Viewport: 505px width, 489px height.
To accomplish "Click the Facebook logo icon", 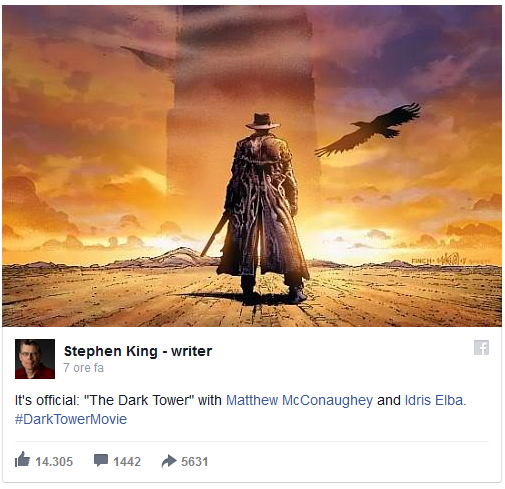I will tap(481, 348).
